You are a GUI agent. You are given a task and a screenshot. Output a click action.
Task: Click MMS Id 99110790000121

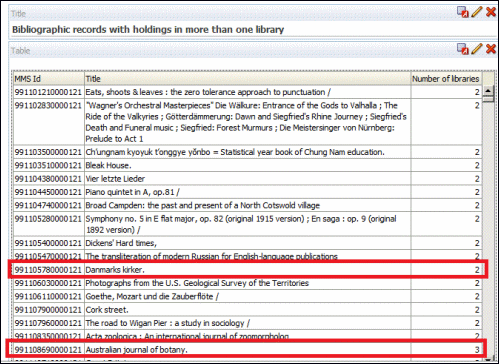point(48,310)
